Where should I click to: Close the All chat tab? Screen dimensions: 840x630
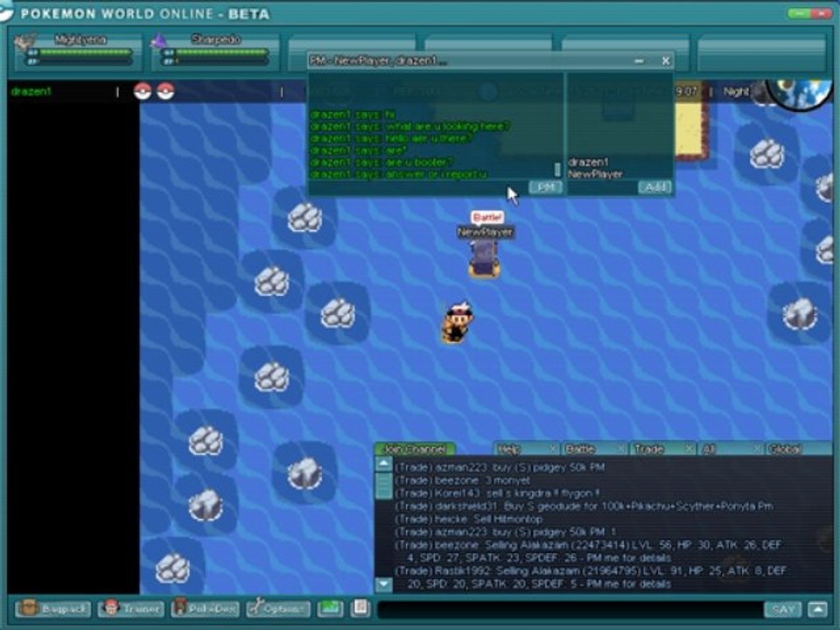758,449
